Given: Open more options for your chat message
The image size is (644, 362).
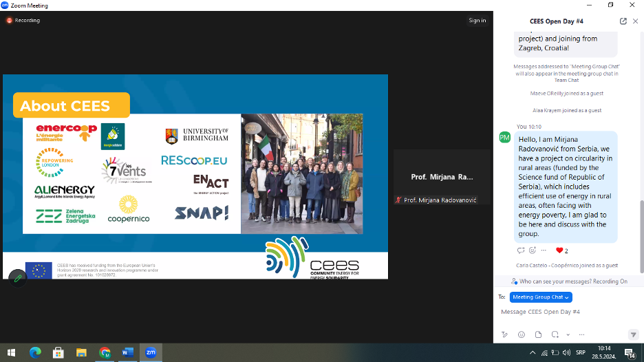Looking at the screenshot, I should point(544,251).
